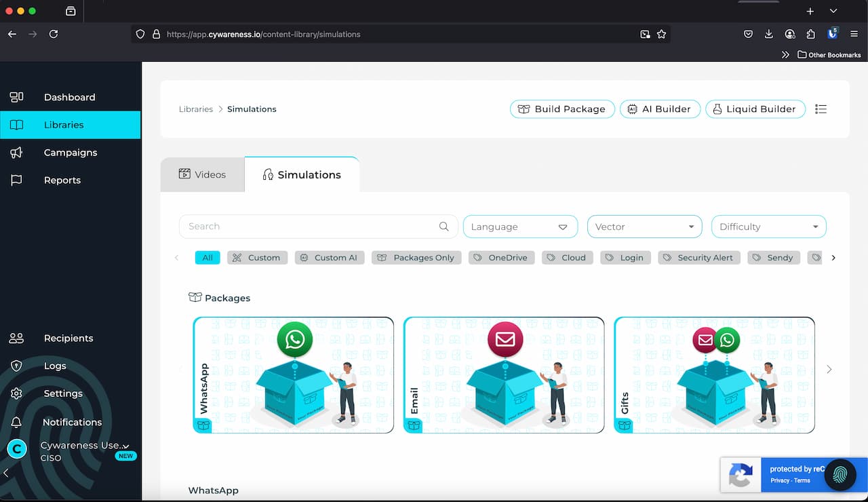The width and height of the screenshot is (868, 502).
Task: Open Logs from the sidebar
Action: click(x=71, y=366)
